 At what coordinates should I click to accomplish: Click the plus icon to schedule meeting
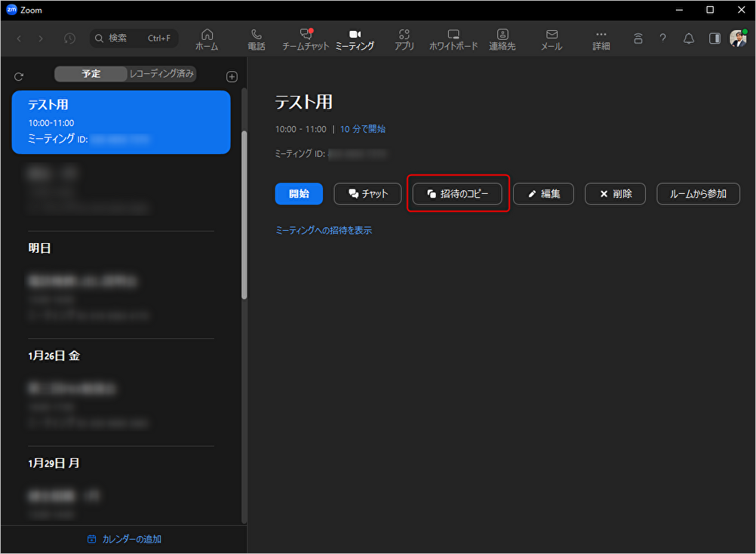click(x=232, y=77)
